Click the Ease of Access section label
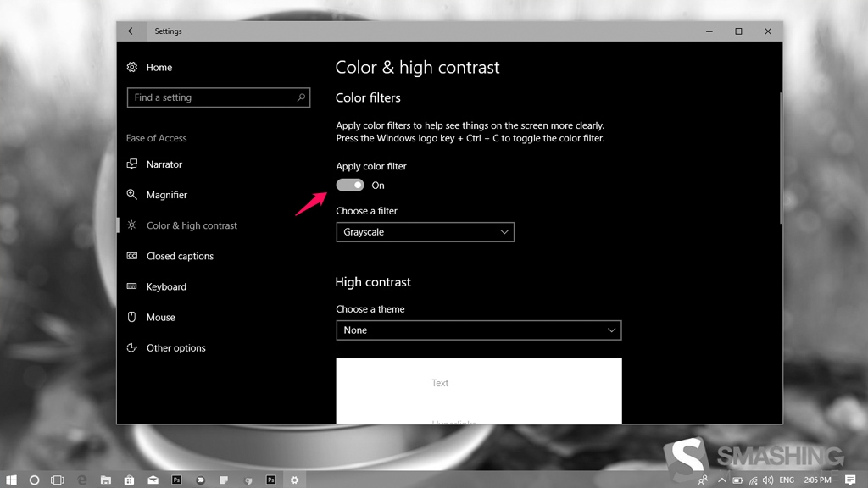 (156, 138)
